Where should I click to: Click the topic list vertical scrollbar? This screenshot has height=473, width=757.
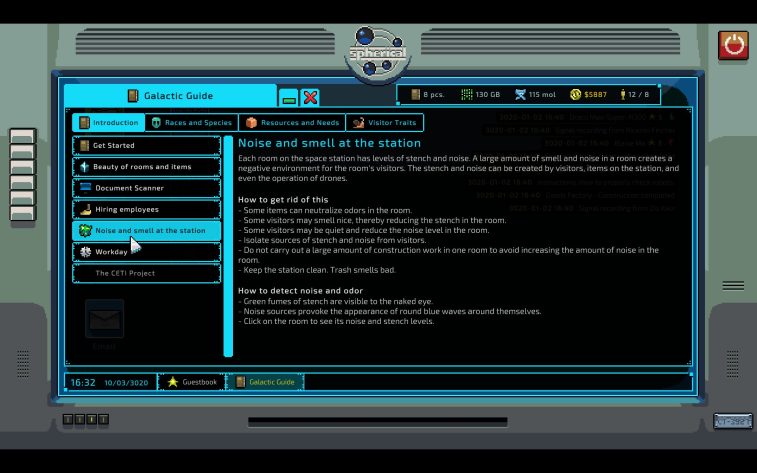pos(228,247)
